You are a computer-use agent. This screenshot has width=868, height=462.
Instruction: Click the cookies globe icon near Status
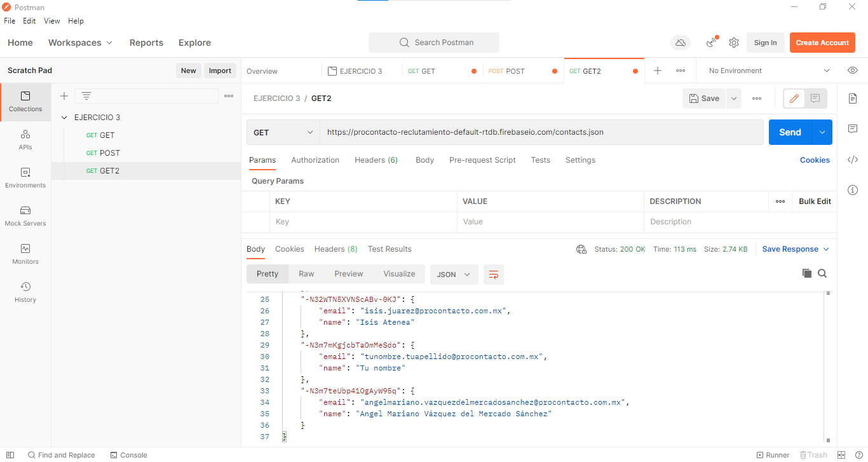tap(581, 249)
